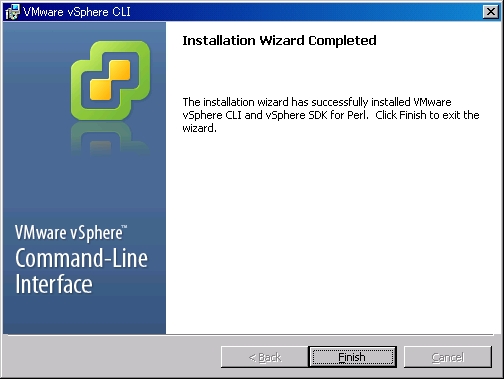
Task: Click the 'Installation Wizard Completed' heading
Action: click(279, 40)
